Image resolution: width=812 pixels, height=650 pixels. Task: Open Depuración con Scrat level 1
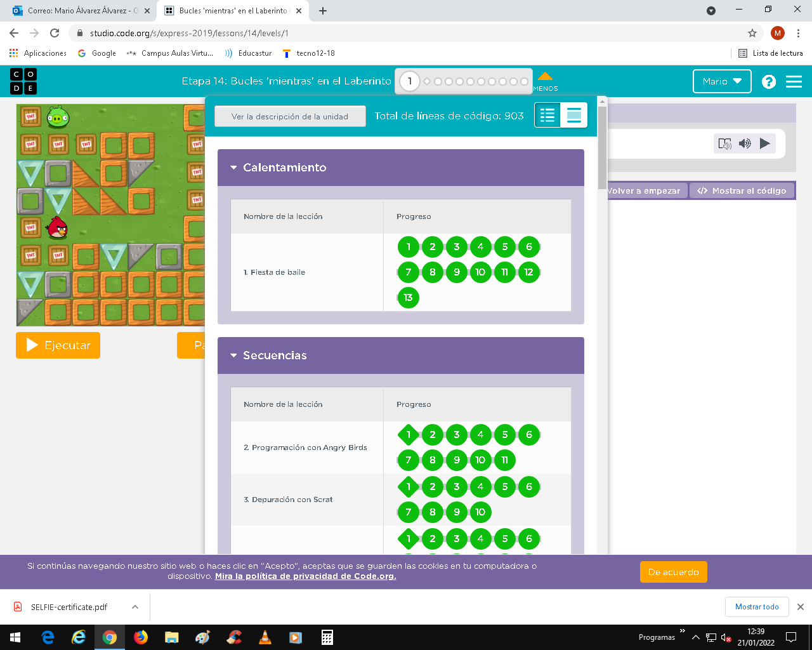(409, 487)
